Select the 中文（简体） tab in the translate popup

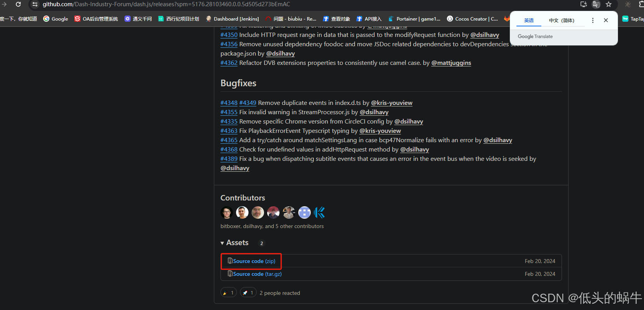tap(562, 20)
